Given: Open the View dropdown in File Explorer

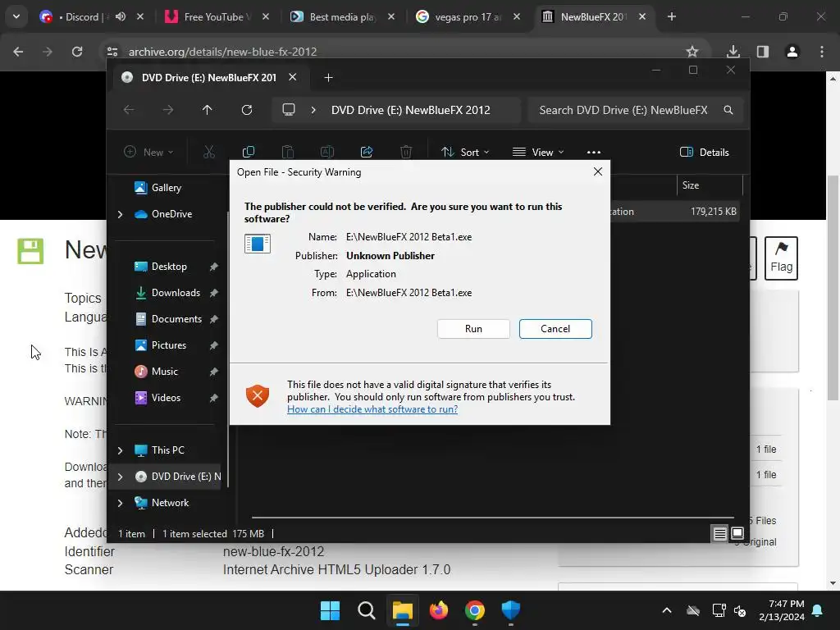Looking at the screenshot, I should 538,152.
